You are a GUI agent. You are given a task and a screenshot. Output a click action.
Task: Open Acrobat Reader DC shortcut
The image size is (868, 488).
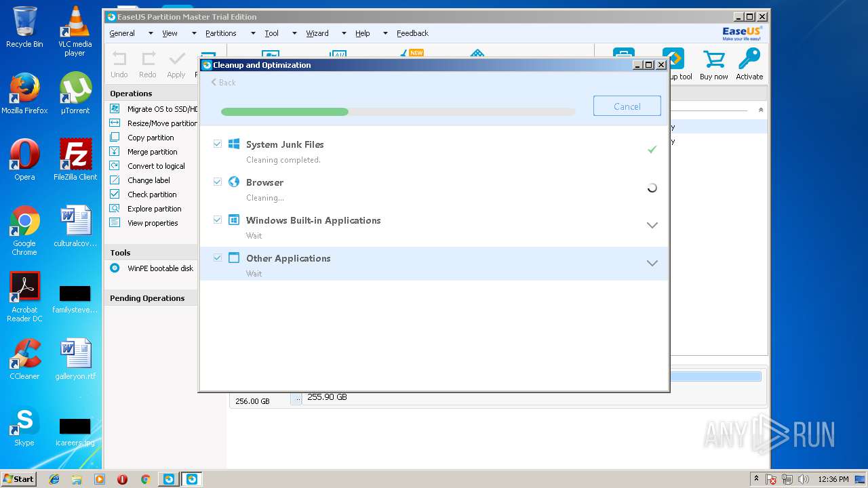point(24,297)
